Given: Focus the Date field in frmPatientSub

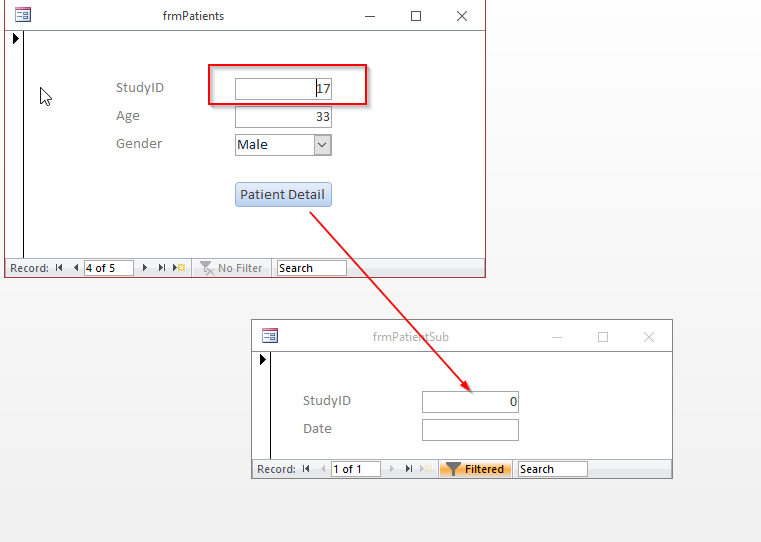Looking at the screenshot, I should tap(470, 430).
